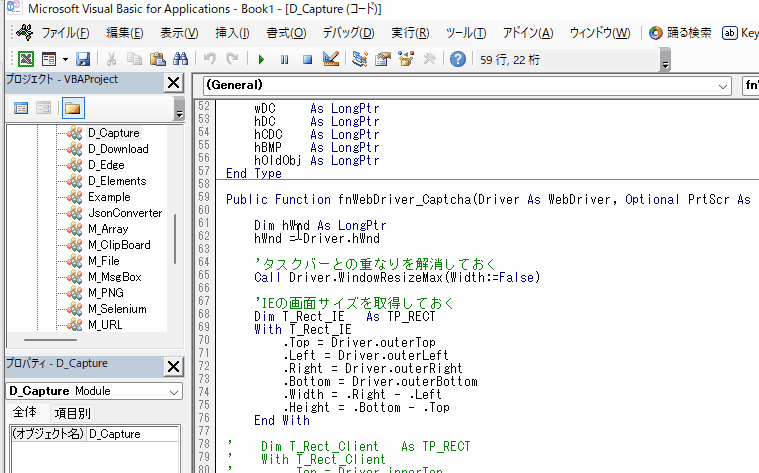
Task: Open the 挿入(I) menu
Action: 232,33
